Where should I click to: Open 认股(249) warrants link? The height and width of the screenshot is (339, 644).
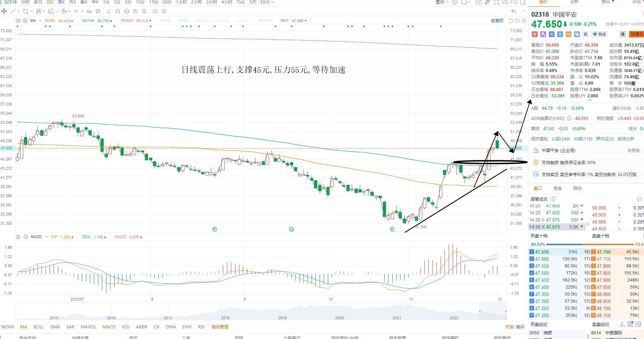(x=561, y=139)
